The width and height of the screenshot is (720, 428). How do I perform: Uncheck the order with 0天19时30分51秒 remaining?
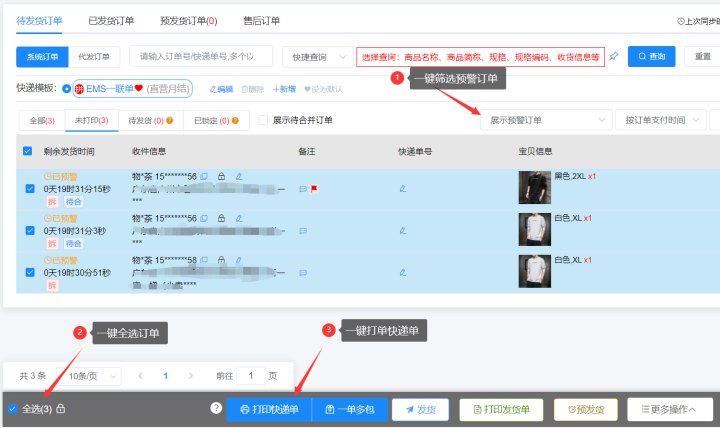[30, 272]
